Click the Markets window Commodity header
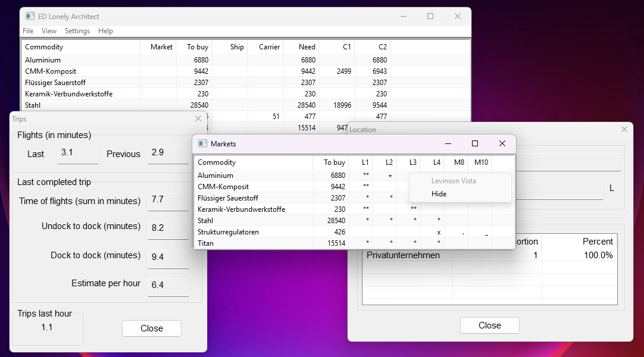 254,162
